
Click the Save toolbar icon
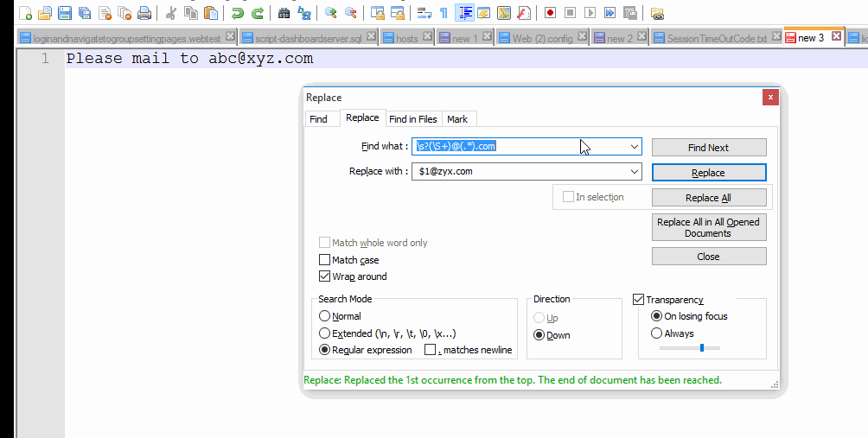[65, 13]
